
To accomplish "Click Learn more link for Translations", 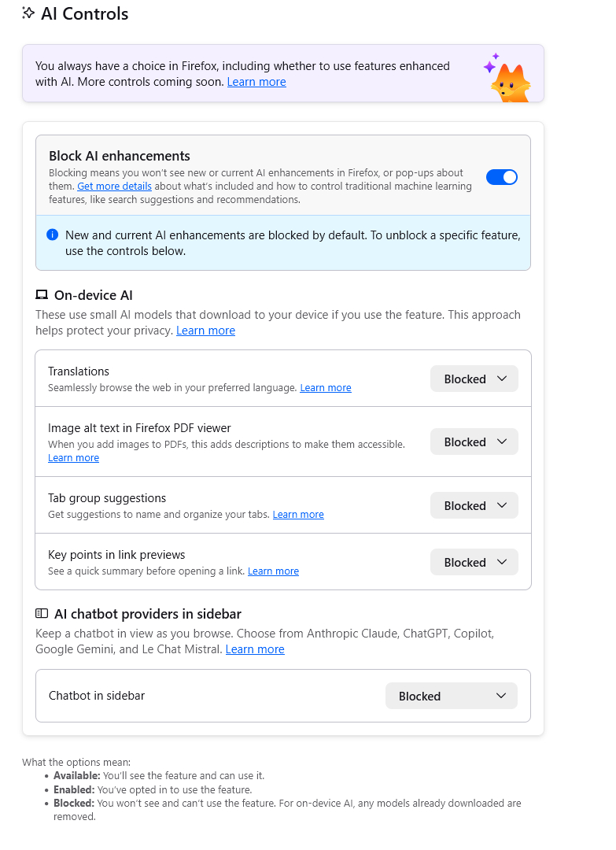I will pos(325,388).
